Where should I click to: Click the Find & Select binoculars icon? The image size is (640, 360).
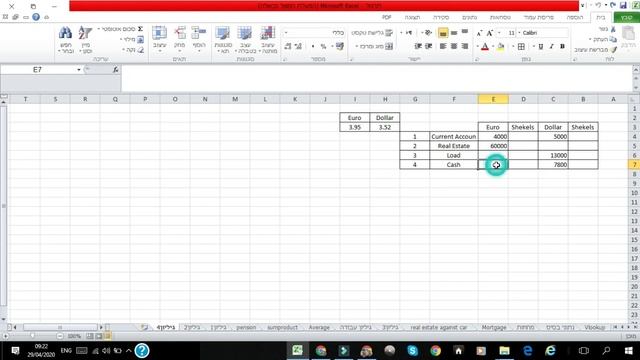click(x=65, y=33)
